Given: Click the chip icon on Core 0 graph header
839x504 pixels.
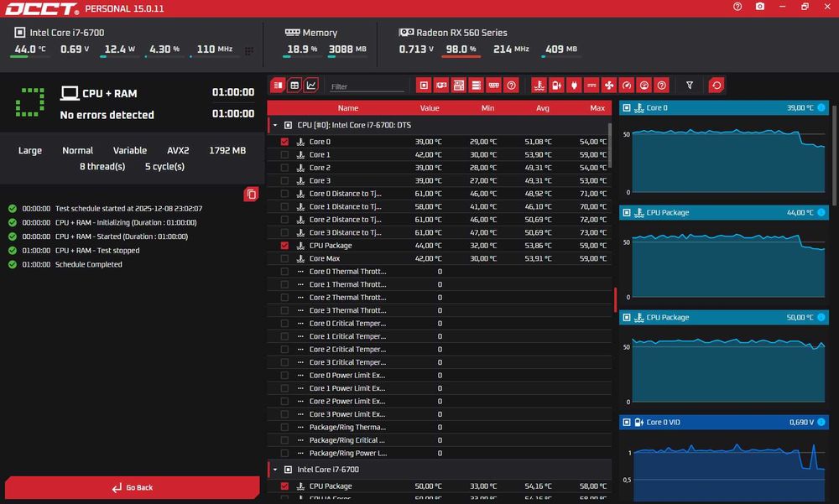Looking at the screenshot, I should [x=627, y=107].
